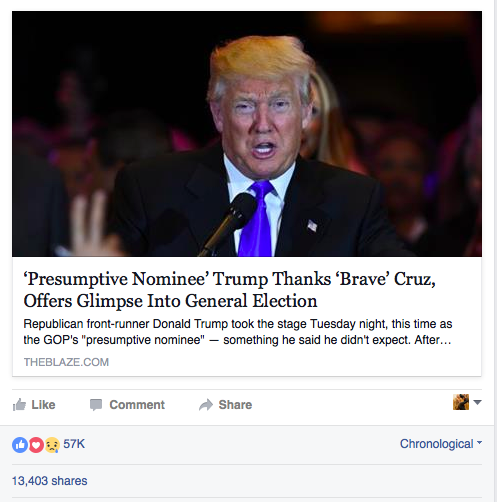
Task: Open the 'Presumptive Nominee' article headline
Action: pyautogui.click(x=229, y=290)
